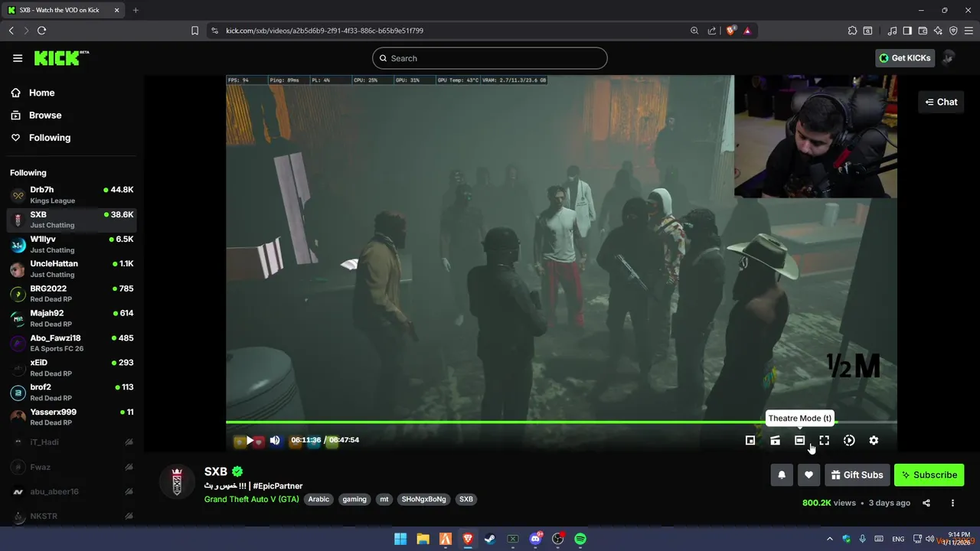Play the video

[250, 441]
